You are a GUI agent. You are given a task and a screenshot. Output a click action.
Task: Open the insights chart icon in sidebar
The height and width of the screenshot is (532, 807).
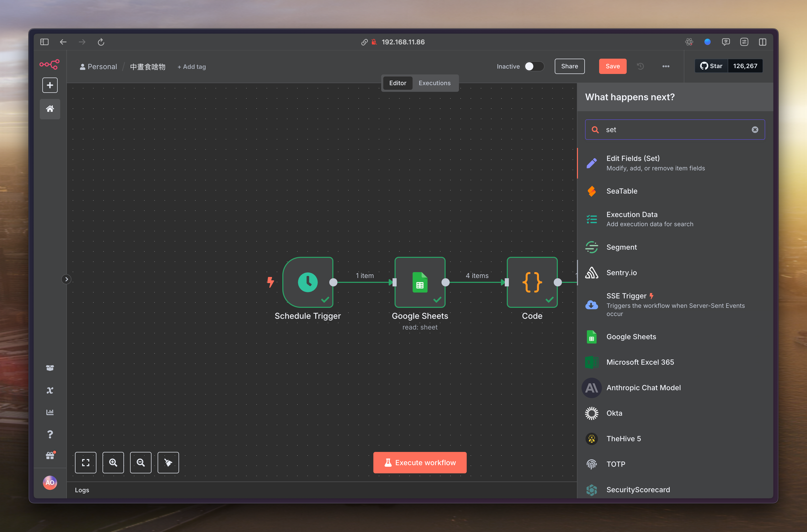coord(50,412)
